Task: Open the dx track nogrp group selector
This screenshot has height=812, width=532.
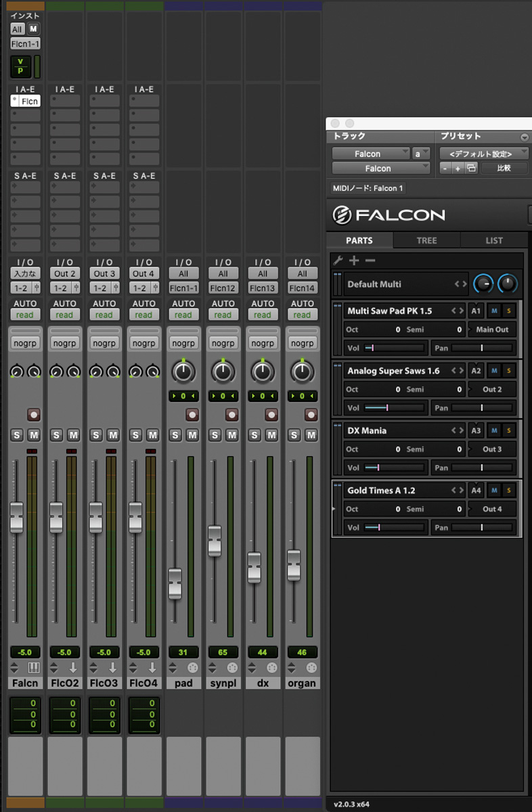Action: 263,343
